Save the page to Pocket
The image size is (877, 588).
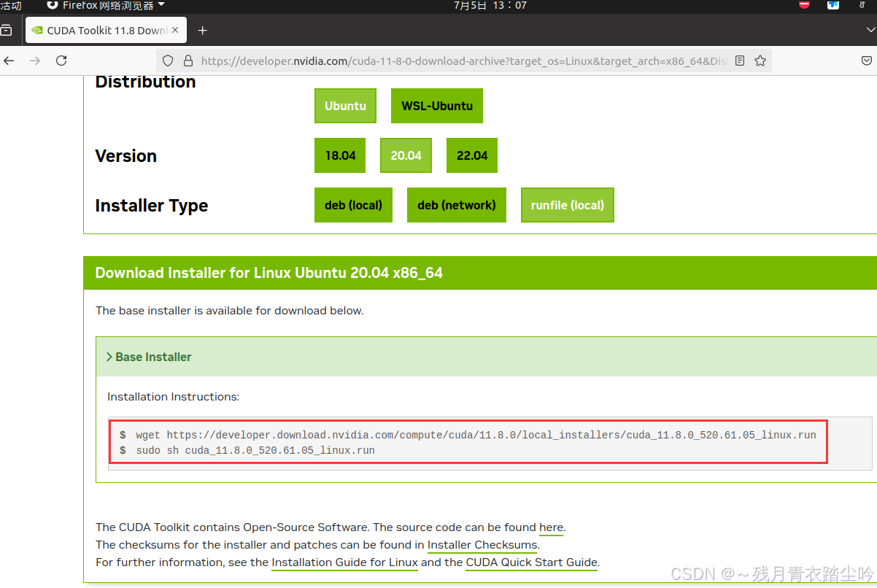867,61
